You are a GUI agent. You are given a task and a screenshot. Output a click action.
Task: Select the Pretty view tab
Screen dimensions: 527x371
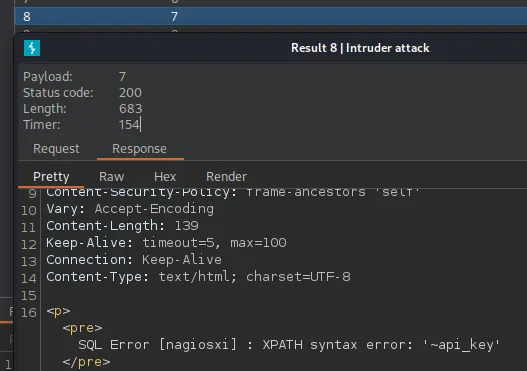[51, 177]
